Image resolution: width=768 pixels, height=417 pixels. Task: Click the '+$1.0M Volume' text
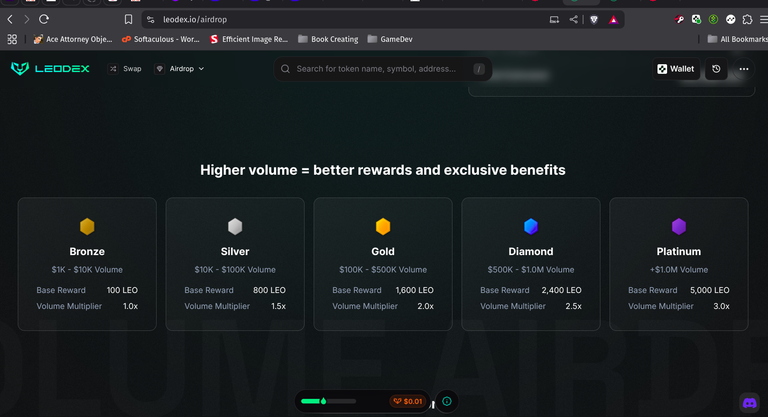[679, 270]
